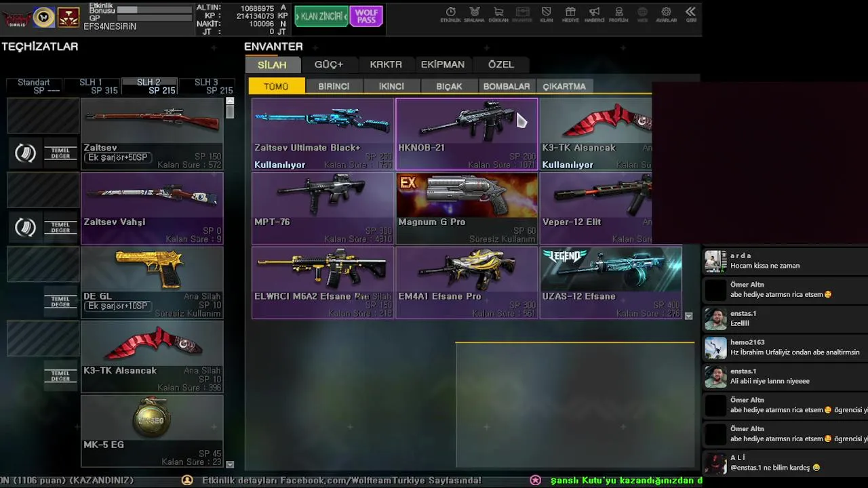Viewport: 868px width, 488px height.
Task: Select the Birinci weapon filter
Action: pos(334,86)
